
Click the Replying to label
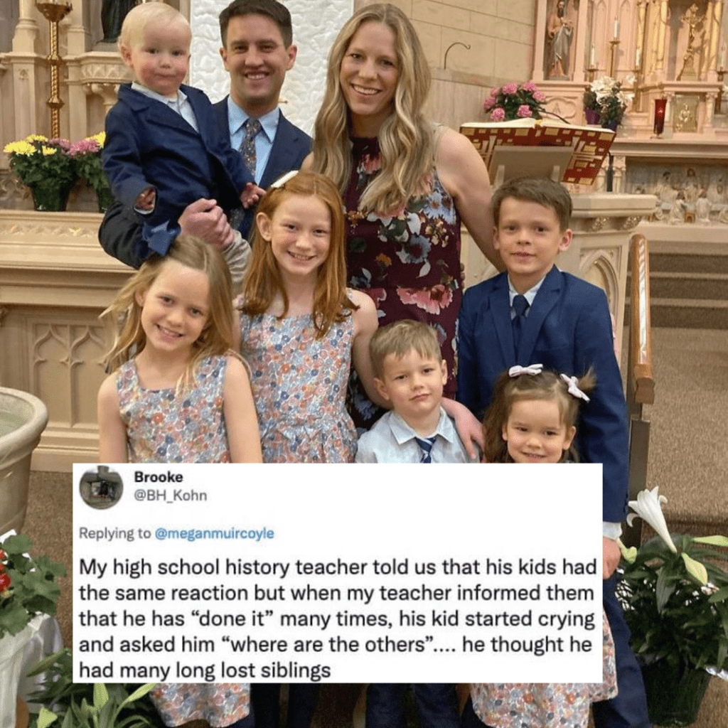[x=114, y=533]
